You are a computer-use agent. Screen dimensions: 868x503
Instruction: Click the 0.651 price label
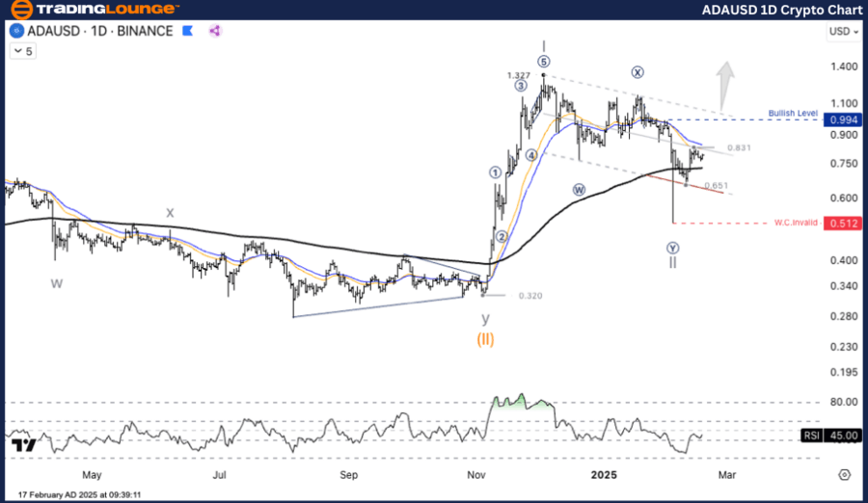click(x=717, y=185)
